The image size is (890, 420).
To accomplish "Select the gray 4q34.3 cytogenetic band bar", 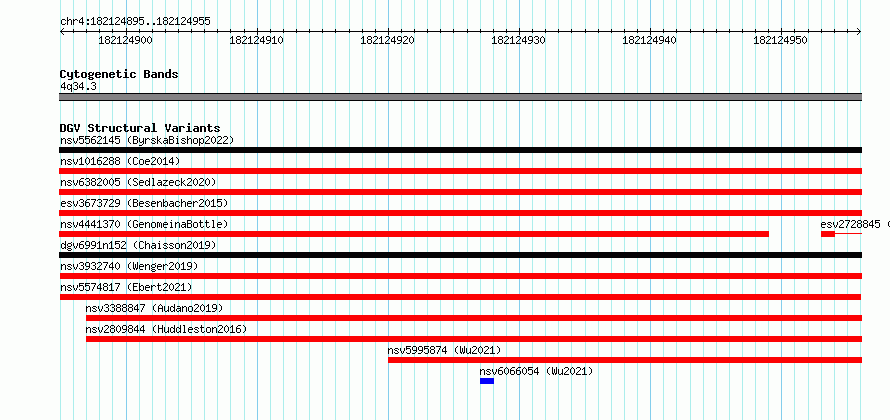I will coord(460,97).
